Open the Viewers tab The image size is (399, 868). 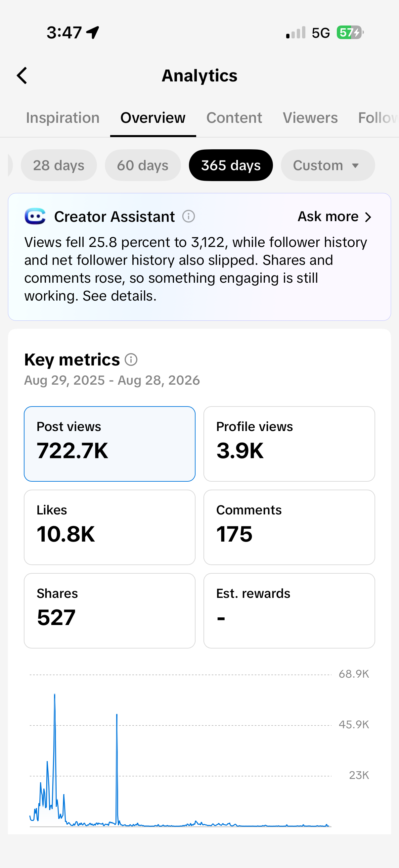[310, 118]
